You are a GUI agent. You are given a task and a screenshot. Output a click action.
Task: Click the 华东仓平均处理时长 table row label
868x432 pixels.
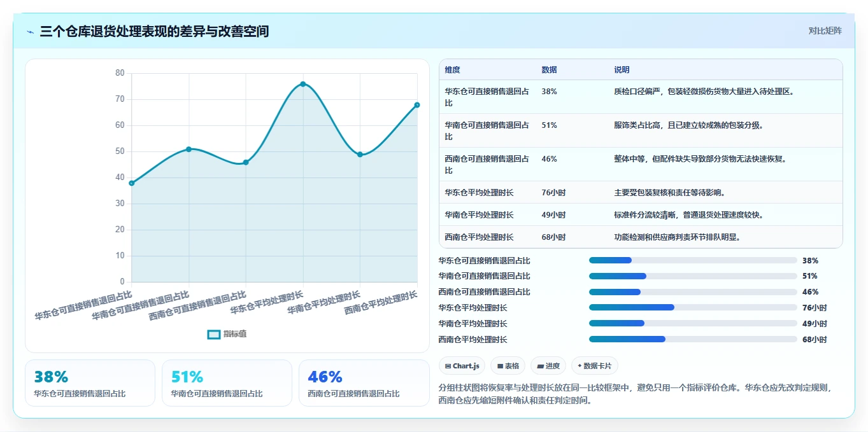(x=479, y=192)
